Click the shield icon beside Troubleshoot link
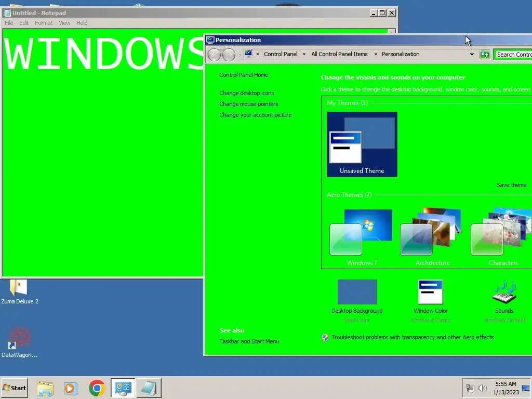The width and height of the screenshot is (532, 399). pos(325,337)
